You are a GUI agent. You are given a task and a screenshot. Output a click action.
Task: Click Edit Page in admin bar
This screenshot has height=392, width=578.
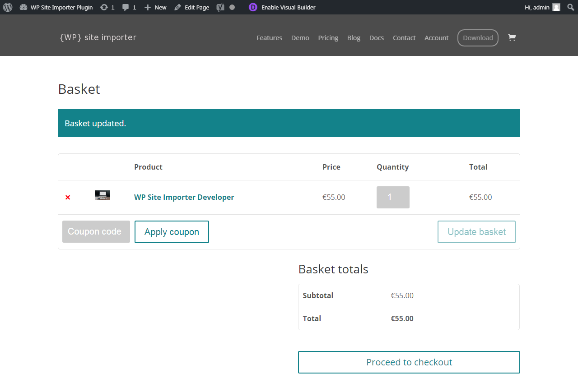coord(191,7)
